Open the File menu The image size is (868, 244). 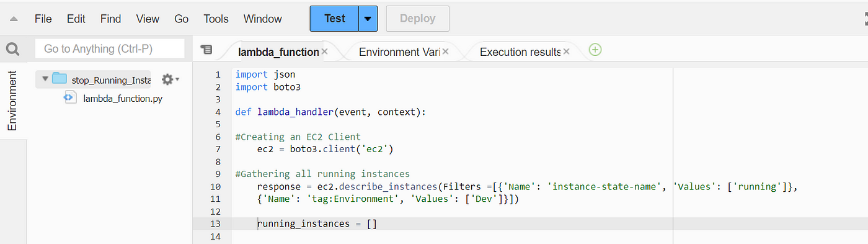coord(43,19)
